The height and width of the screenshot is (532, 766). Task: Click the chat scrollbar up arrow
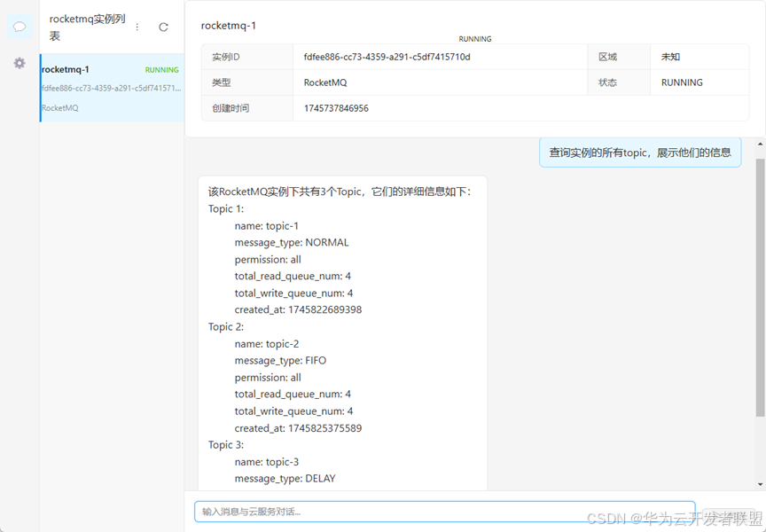click(760, 145)
